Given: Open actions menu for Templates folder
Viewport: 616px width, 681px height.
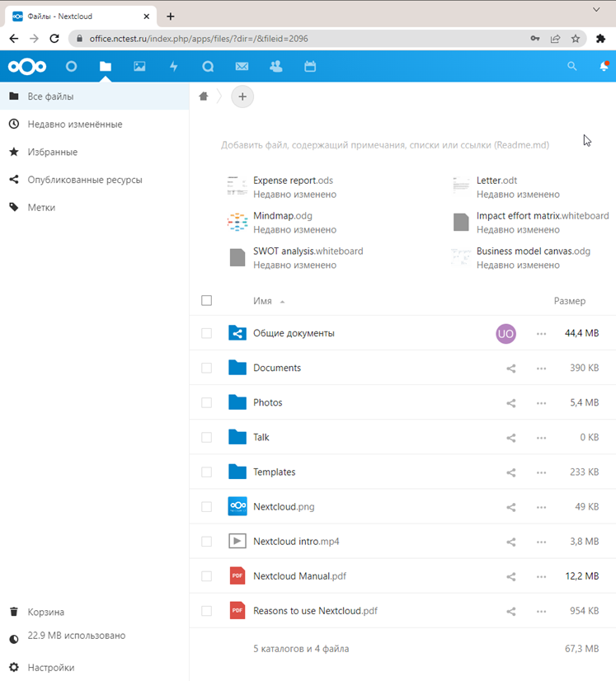Looking at the screenshot, I should coord(541,472).
